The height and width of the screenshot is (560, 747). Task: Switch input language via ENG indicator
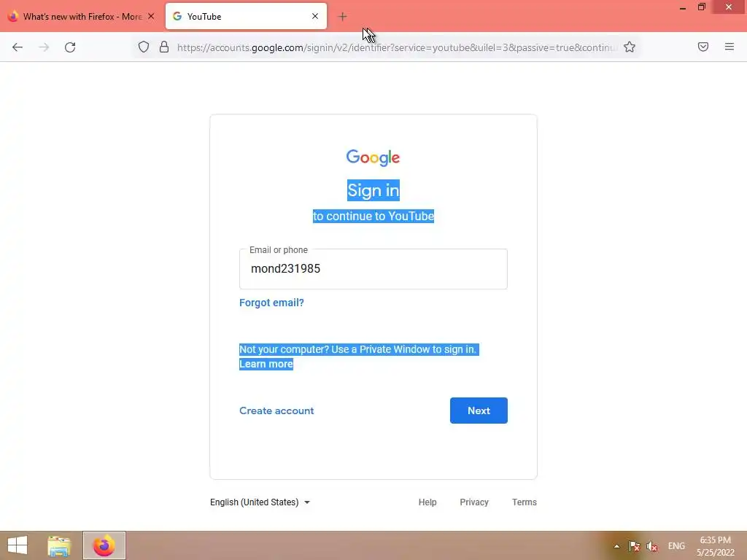coord(676,546)
